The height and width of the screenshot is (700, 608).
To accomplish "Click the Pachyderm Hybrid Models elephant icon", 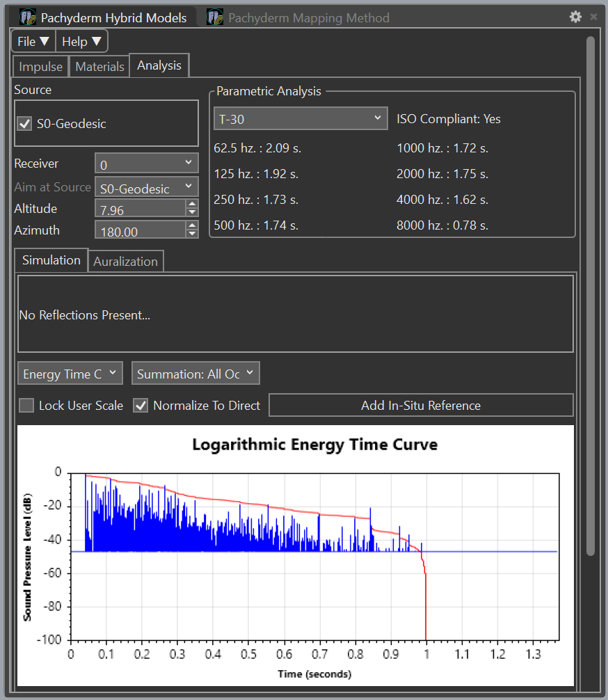I will click(x=27, y=17).
